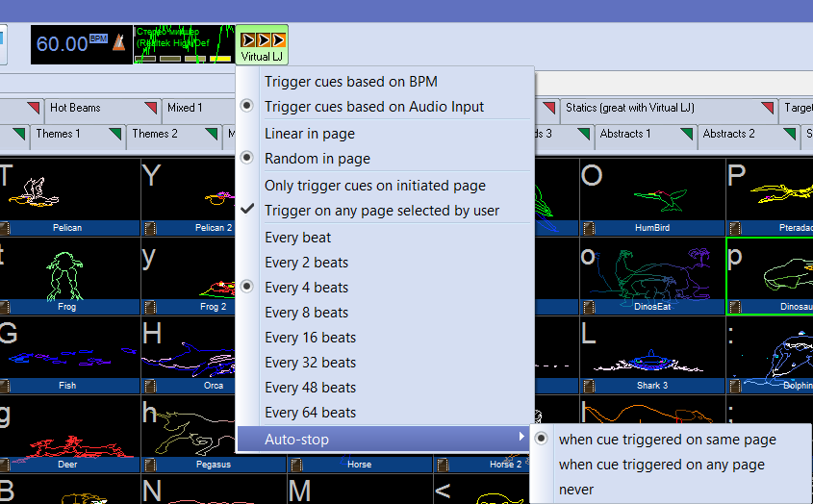Choose when cue triggered on any page

click(661, 465)
